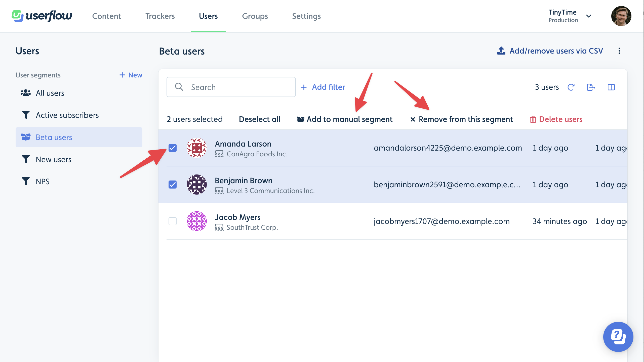Click Remove from this segment
The image size is (644, 362).
(461, 119)
